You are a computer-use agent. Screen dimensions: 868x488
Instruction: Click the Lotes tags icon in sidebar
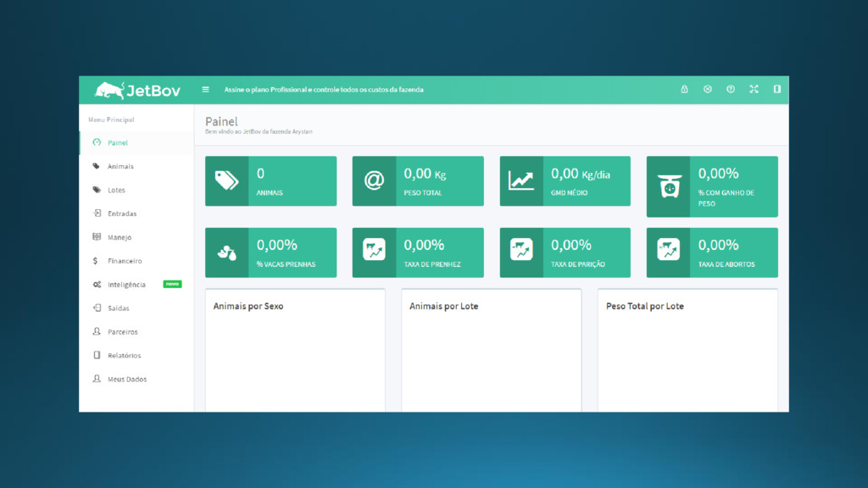97,190
